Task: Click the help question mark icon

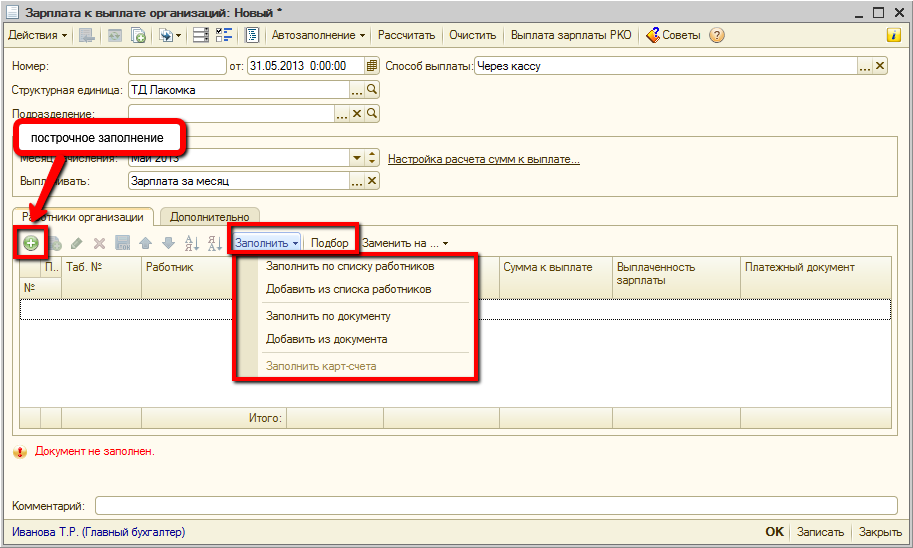Action: tap(716, 35)
